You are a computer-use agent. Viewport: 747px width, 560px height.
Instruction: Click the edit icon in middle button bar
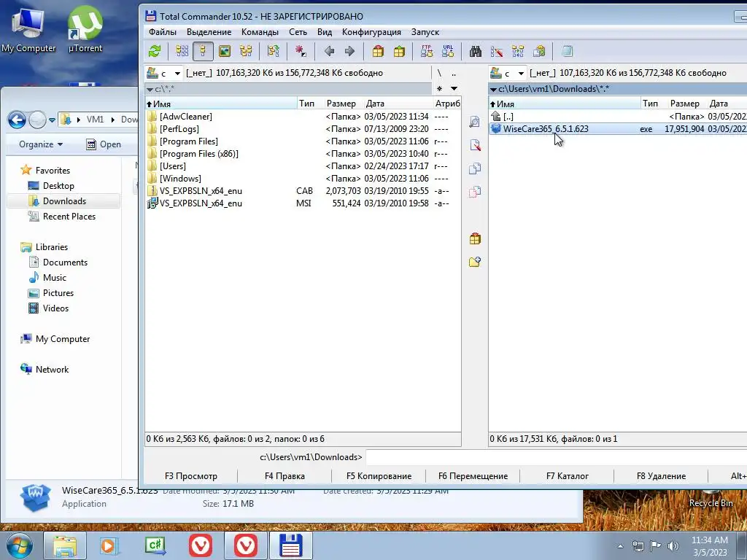click(x=475, y=145)
